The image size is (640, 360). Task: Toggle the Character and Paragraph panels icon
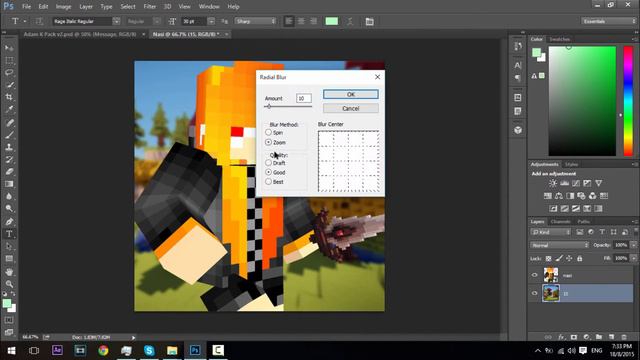tap(369, 21)
